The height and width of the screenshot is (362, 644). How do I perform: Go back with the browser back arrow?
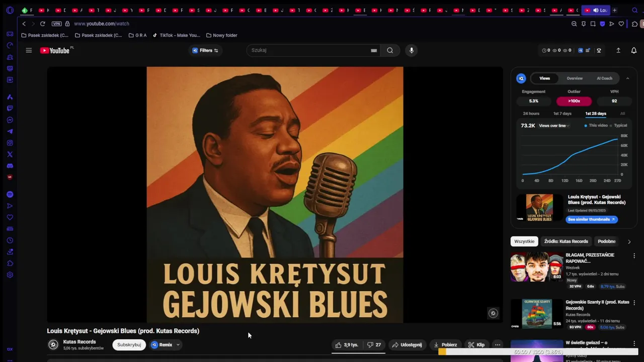24,24
